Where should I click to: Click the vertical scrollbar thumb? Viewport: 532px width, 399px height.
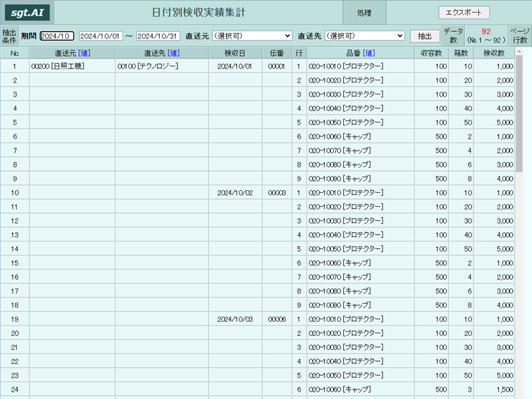click(x=519, y=114)
